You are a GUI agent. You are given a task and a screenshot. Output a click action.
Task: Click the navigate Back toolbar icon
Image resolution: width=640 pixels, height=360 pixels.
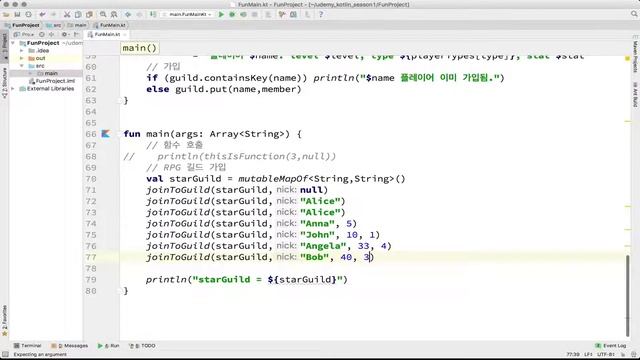(128, 14)
